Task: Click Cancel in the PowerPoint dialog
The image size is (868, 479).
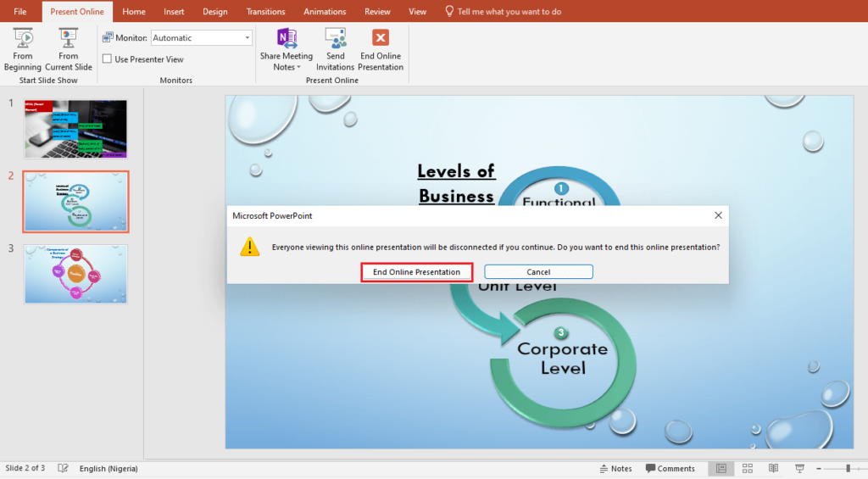Action: click(x=538, y=272)
